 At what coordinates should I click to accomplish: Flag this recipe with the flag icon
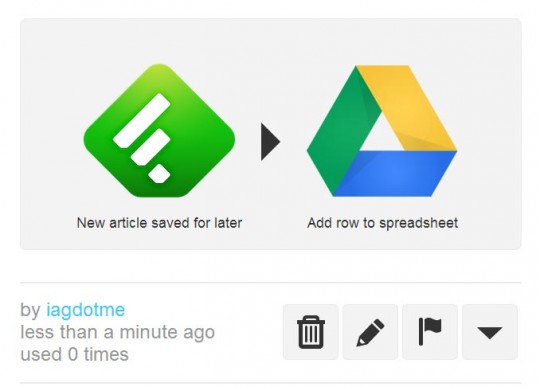430,332
